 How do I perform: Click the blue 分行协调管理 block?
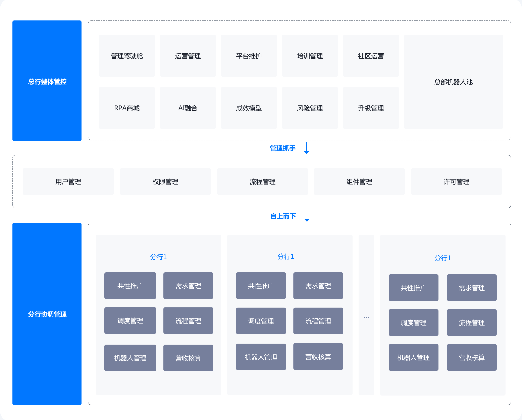[x=47, y=314]
